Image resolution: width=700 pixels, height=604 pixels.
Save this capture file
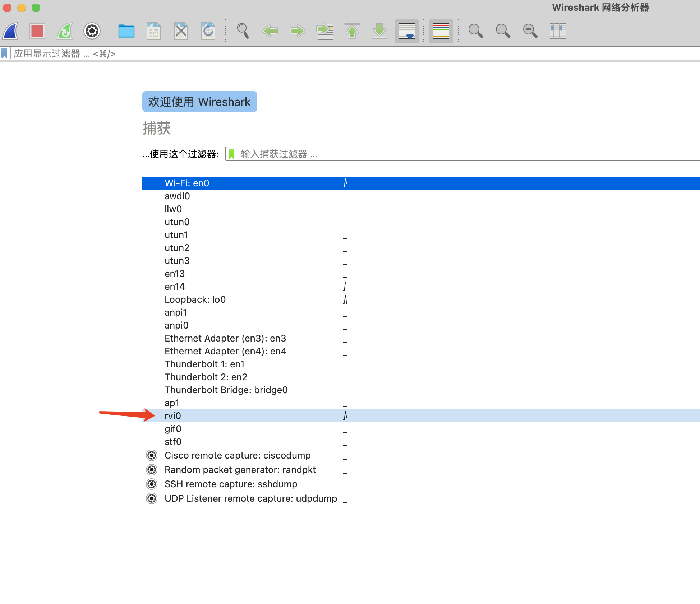tap(154, 31)
